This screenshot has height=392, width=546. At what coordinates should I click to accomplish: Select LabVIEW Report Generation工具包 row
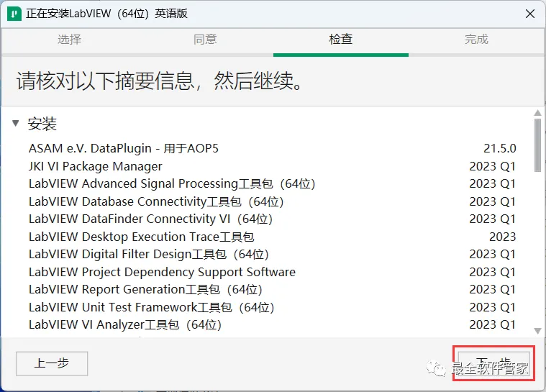point(273,289)
